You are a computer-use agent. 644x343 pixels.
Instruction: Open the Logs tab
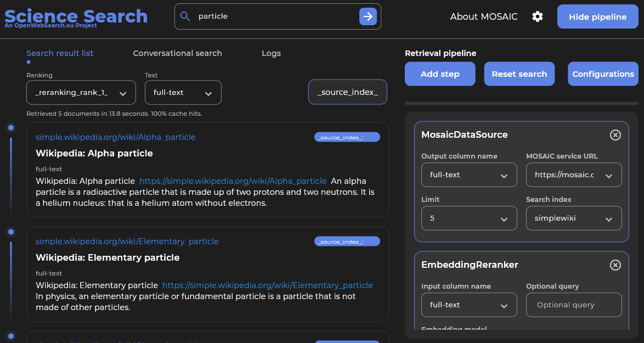[x=271, y=53]
